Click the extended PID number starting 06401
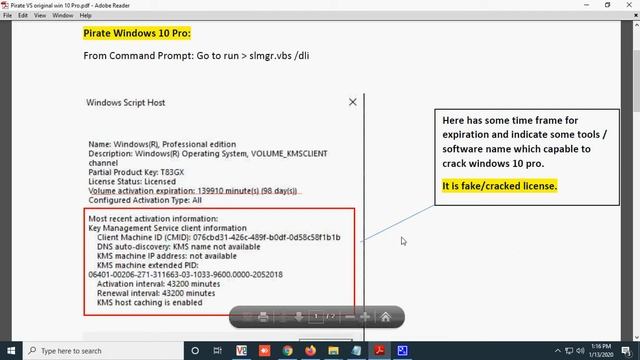 (x=185, y=274)
